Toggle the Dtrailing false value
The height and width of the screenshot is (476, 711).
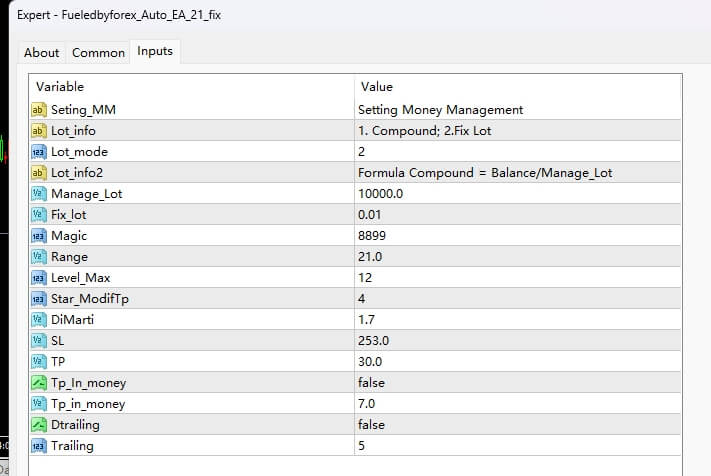[374, 425]
